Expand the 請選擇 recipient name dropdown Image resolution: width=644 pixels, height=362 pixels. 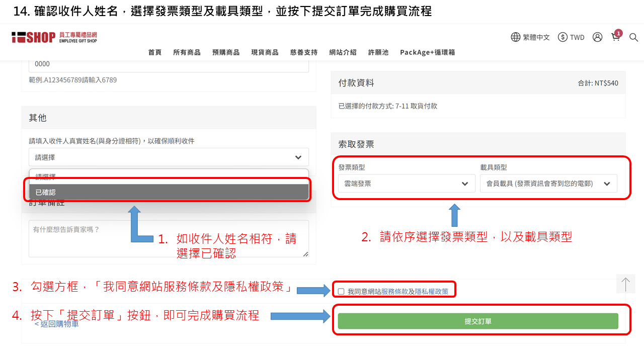[x=169, y=157]
